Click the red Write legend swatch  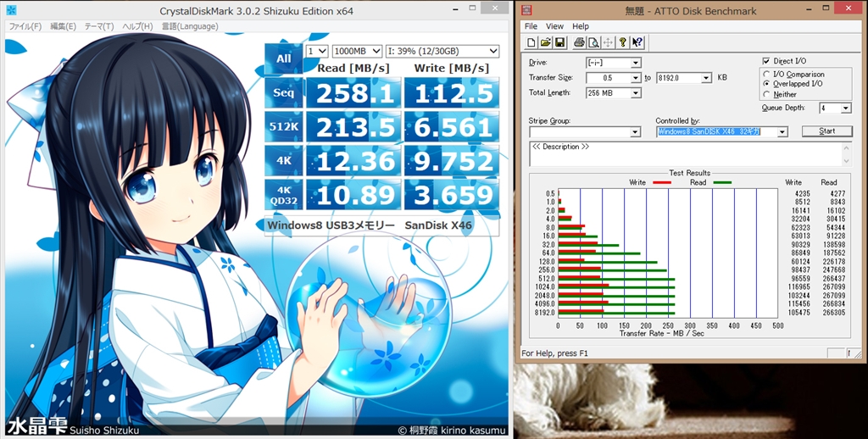[x=662, y=182]
